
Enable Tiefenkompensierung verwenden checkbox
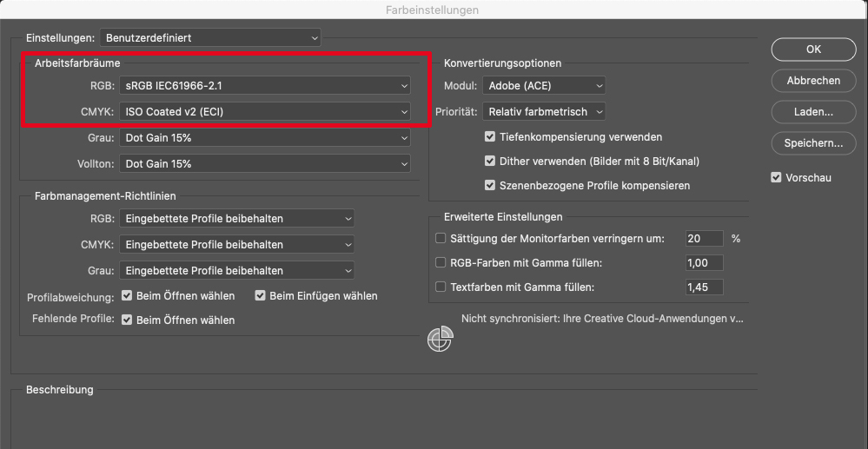[x=491, y=137]
